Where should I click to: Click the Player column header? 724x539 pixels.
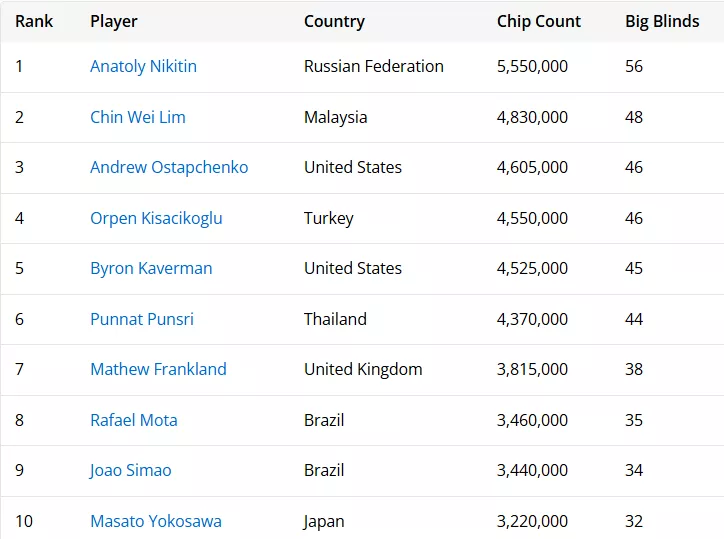(x=114, y=22)
